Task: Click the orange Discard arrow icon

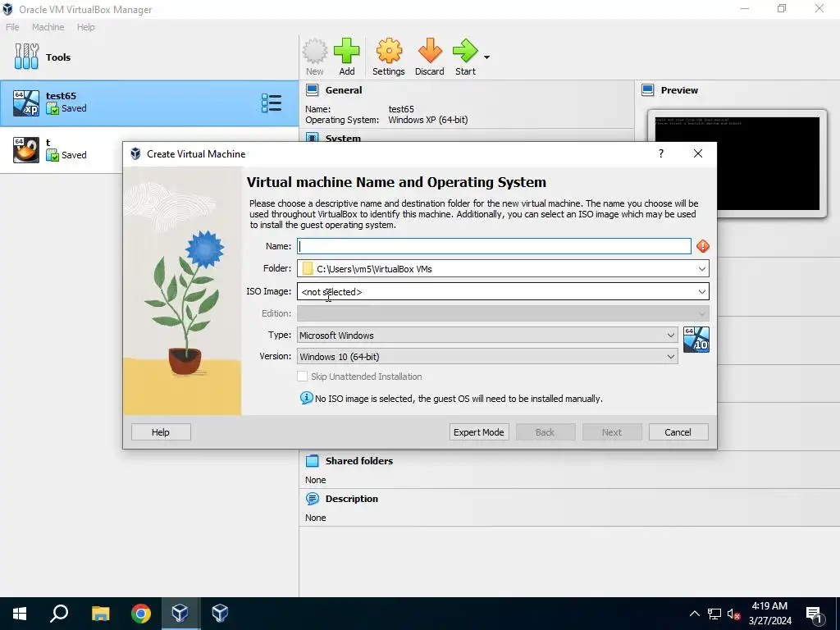Action: (x=430, y=52)
